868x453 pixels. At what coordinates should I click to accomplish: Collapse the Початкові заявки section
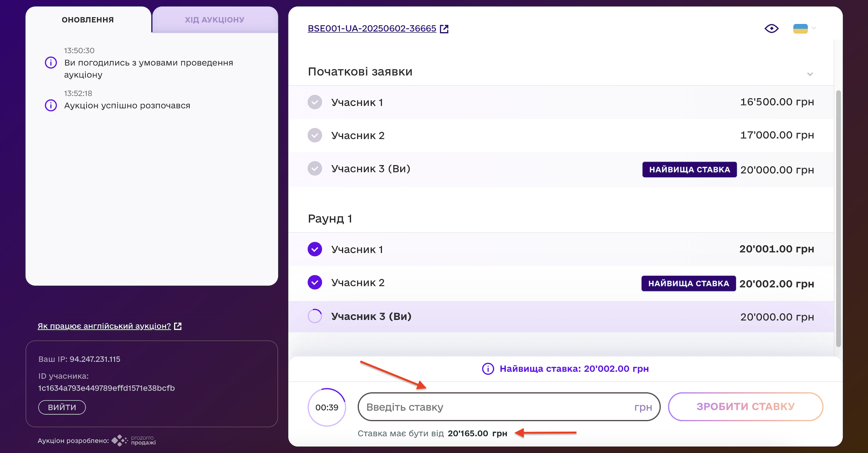point(810,74)
